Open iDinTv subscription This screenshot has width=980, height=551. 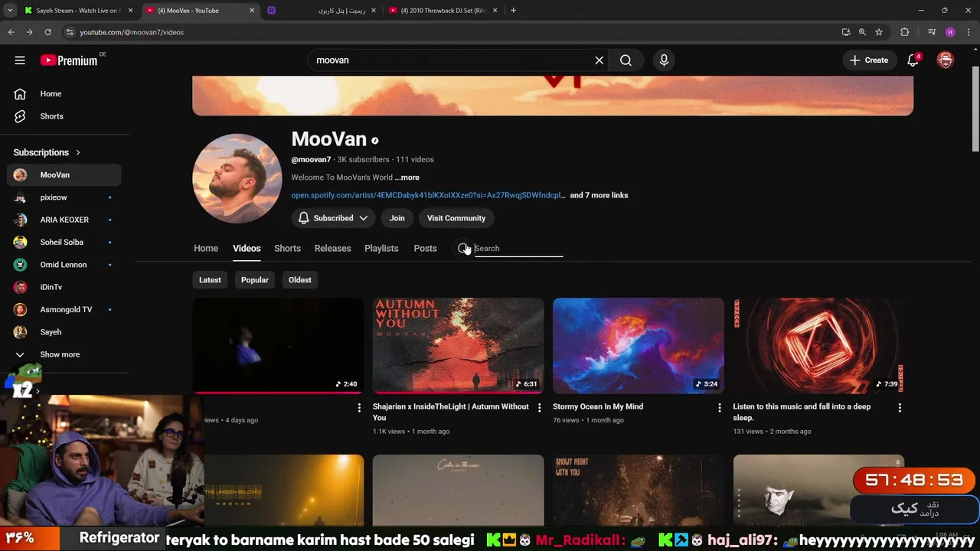click(64, 288)
